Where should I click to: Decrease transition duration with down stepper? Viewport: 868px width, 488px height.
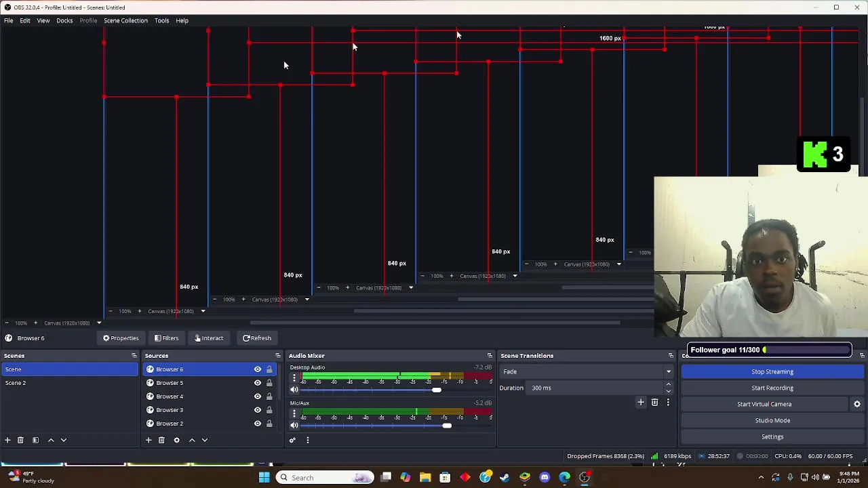point(668,391)
